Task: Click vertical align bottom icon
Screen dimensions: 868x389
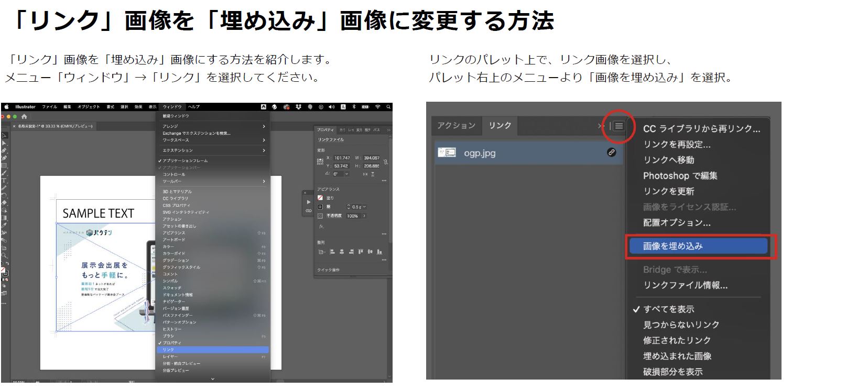Action: point(379,252)
